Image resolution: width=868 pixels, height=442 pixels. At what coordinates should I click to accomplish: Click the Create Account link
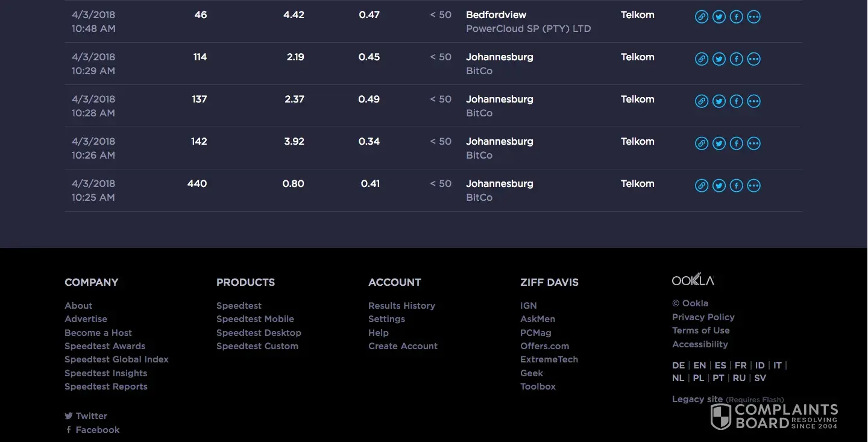click(403, 346)
